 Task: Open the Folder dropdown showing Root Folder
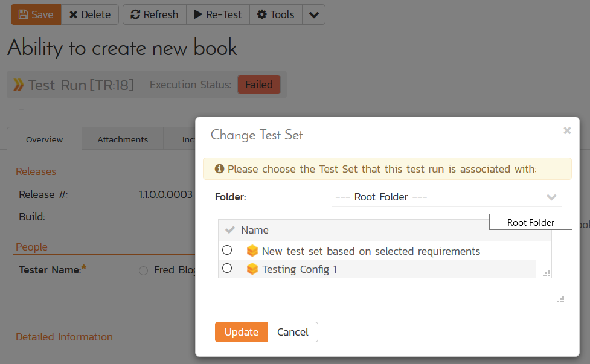pos(446,197)
